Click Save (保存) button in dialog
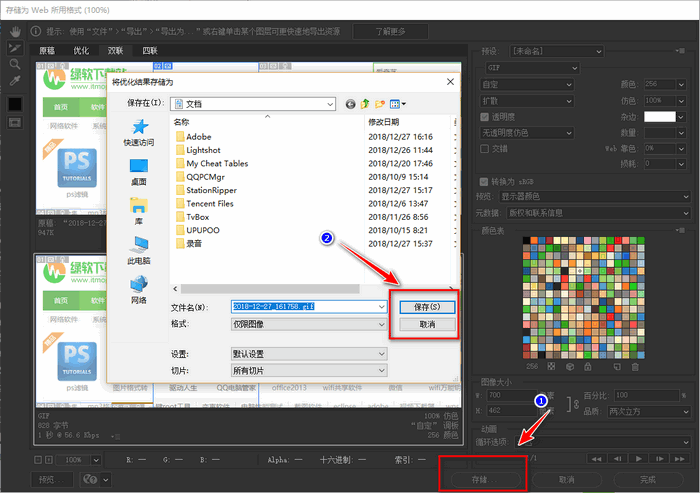The image size is (700, 493). 427,307
